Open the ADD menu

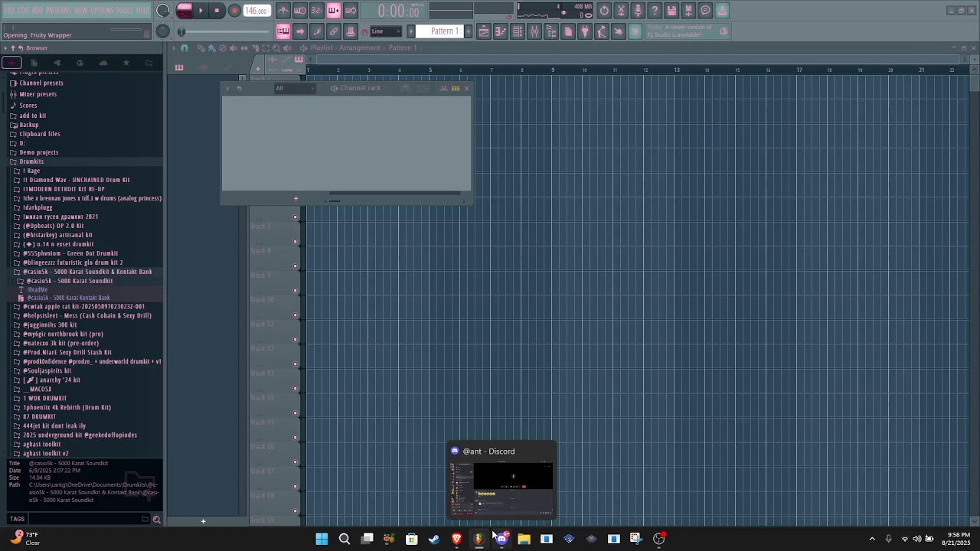38,11
